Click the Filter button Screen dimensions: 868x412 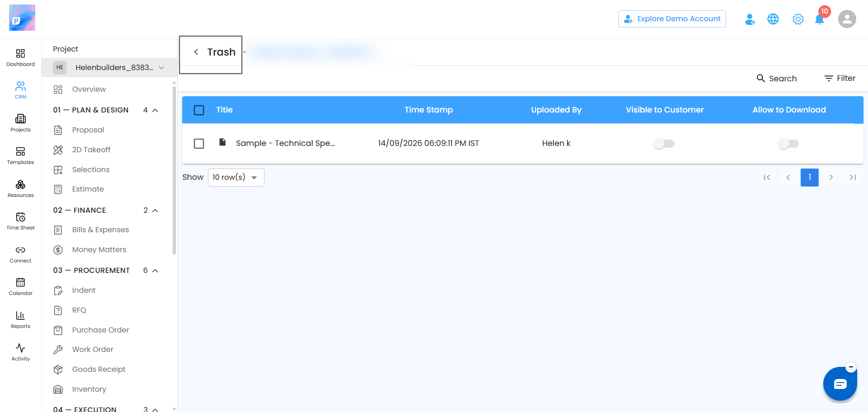coord(840,78)
